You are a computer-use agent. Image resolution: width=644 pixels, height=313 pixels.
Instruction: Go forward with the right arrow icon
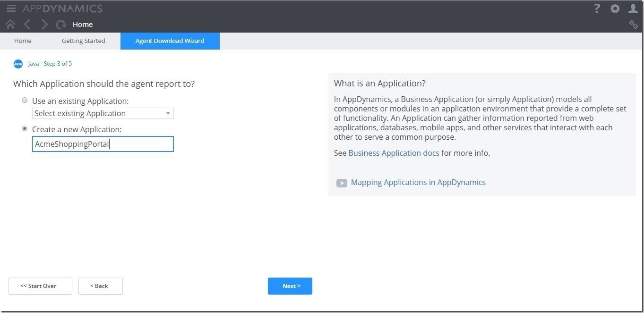tap(44, 24)
